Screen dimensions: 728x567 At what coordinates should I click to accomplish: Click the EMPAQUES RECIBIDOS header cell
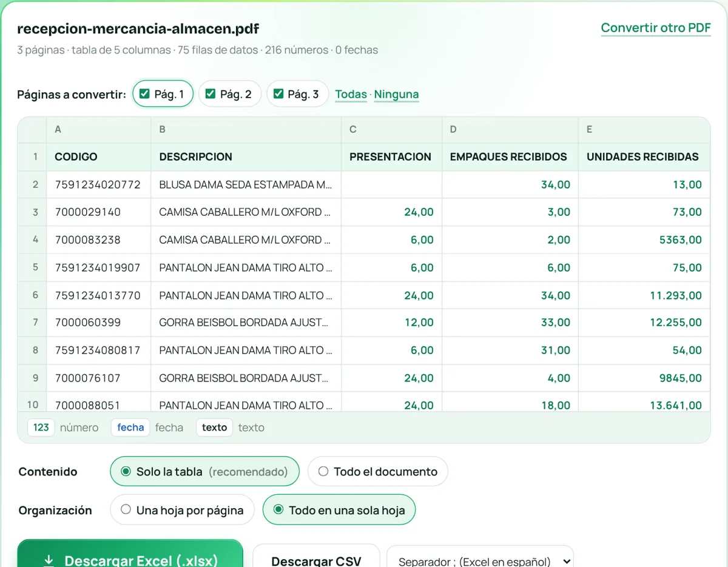510,156
